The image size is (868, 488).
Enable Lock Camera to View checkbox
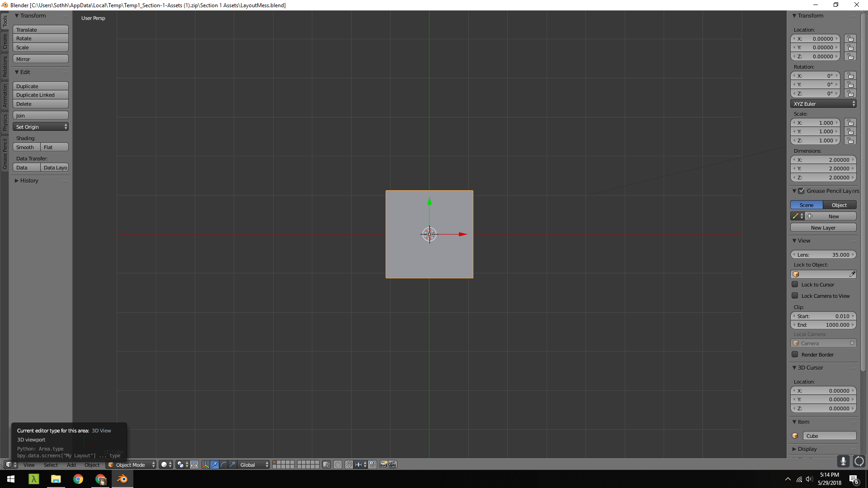click(x=795, y=296)
